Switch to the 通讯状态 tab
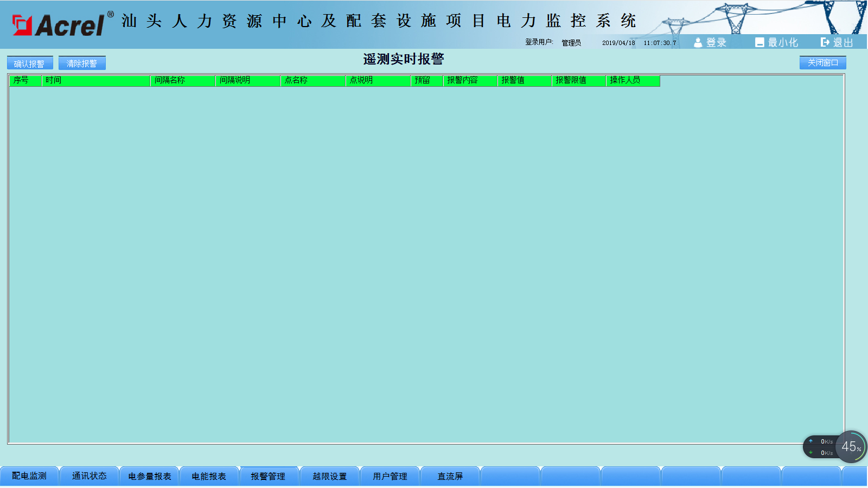This screenshot has width=868, height=488. click(x=90, y=476)
